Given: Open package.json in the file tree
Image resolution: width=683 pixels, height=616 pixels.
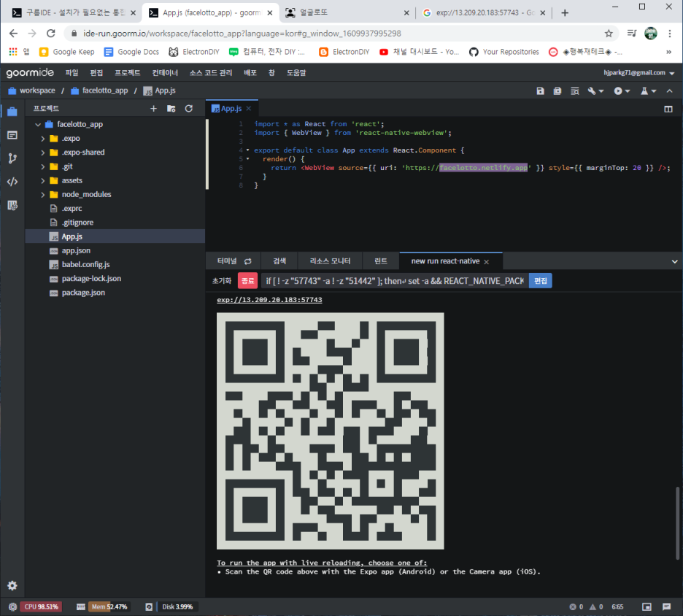Looking at the screenshot, I should pyautogui.click(x=83, y=293).
